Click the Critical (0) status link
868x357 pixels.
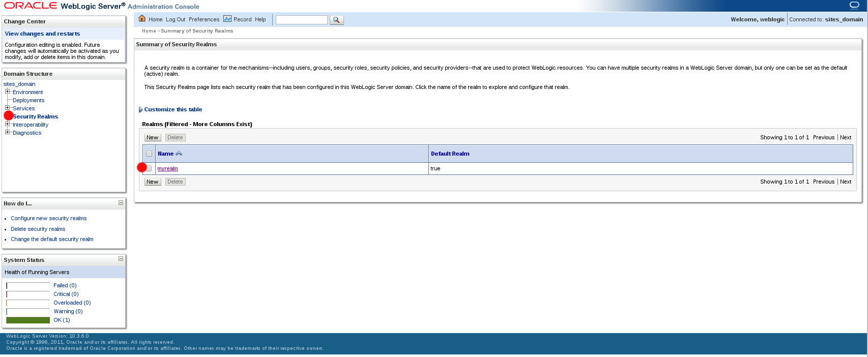click(x=66, y=294)
